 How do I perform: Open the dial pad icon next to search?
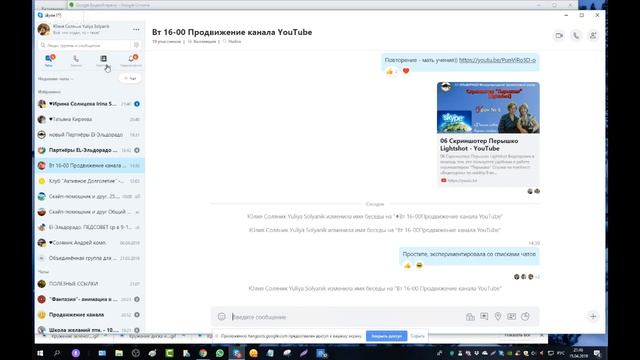[x=136, y=45]
